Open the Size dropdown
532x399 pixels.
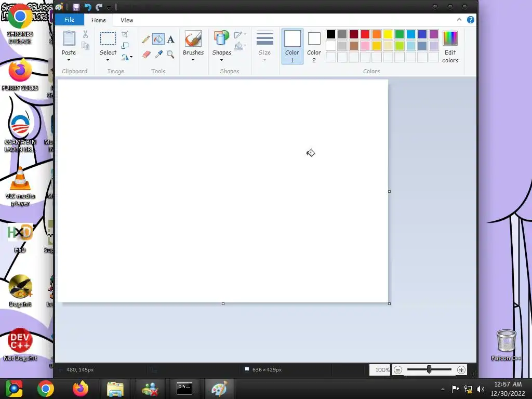click(264, 46)
